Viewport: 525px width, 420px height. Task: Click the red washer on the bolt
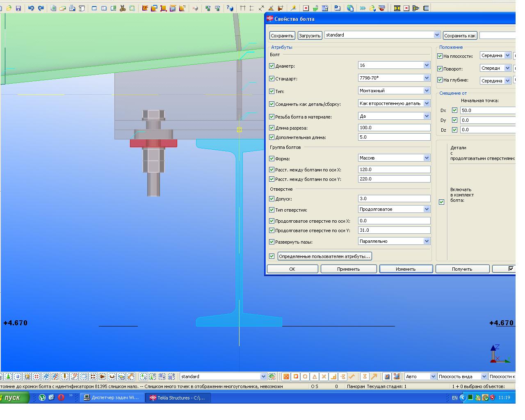[x=153, y=143]
